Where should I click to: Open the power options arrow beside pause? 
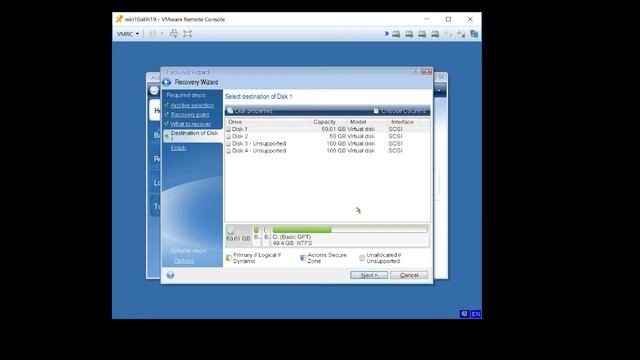click(x=162, y=34)
